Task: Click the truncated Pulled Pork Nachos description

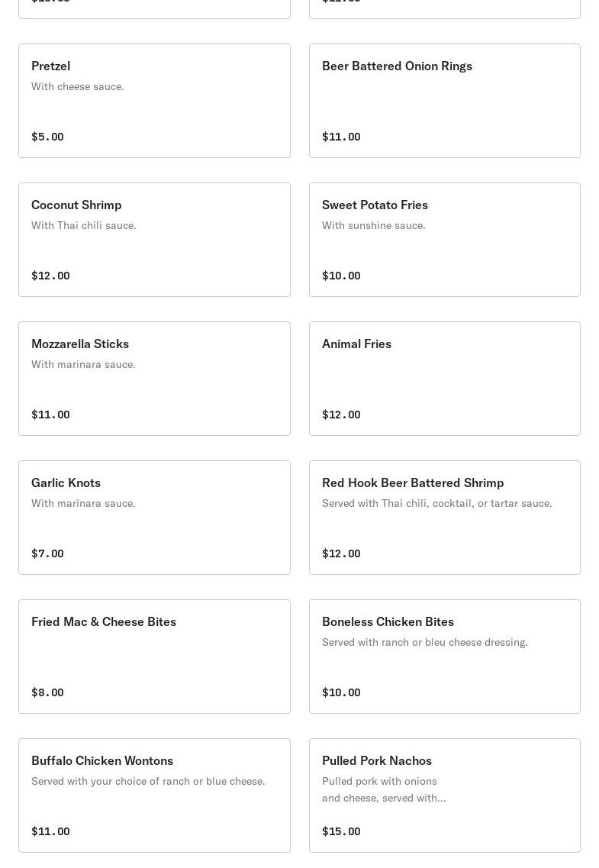Action: point(384,789)
